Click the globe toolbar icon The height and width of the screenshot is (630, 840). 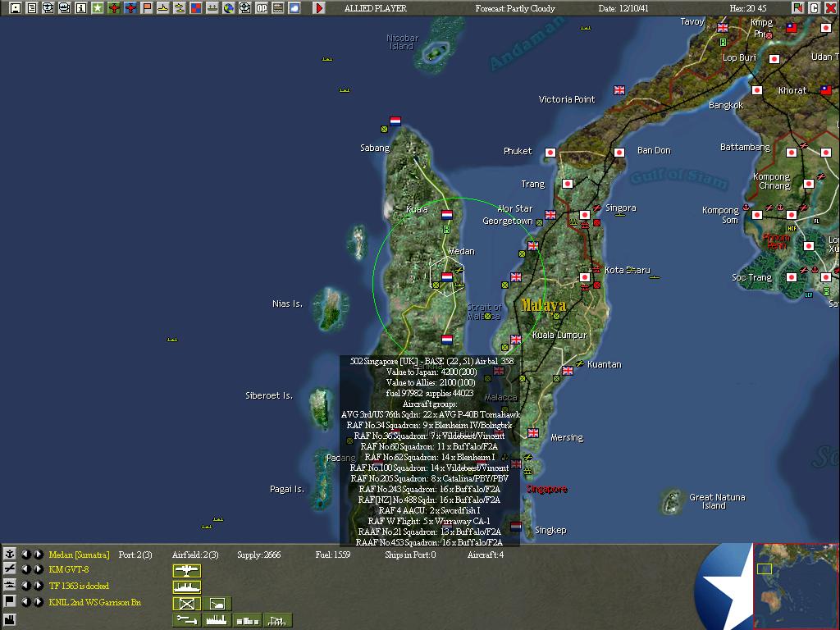point(229,8)
